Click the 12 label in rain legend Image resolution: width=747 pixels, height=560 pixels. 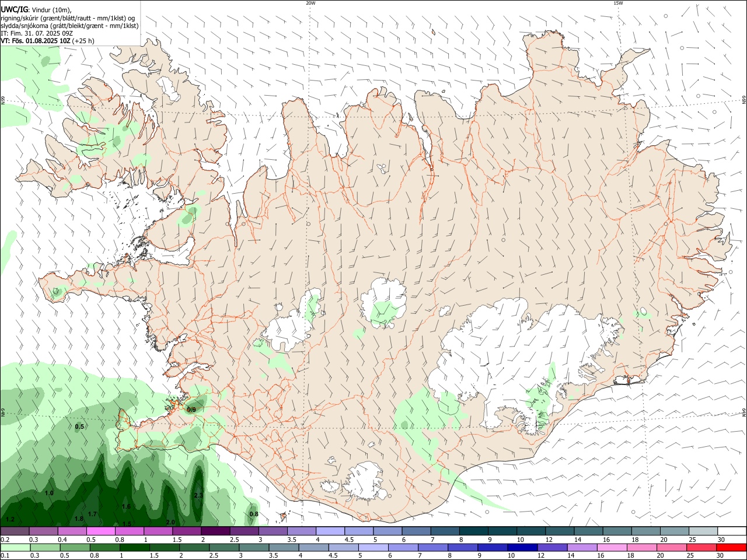[x=540, y=555]
